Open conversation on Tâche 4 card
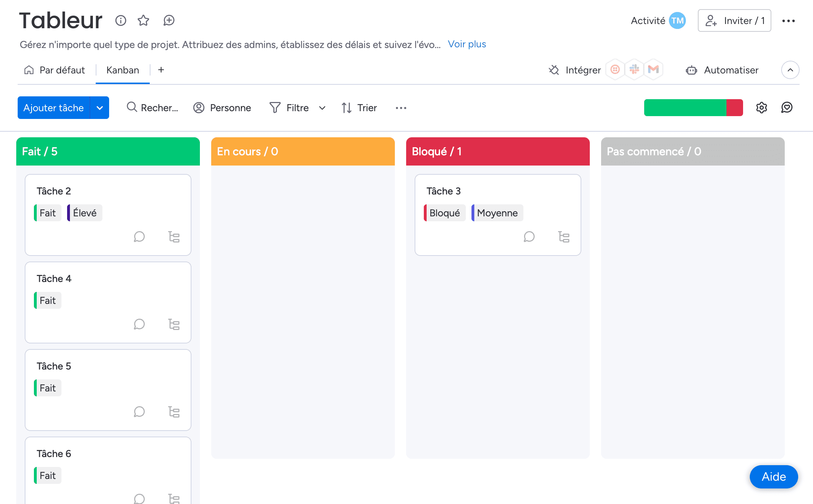Screen dimensions: 813x504 (139, 324)
